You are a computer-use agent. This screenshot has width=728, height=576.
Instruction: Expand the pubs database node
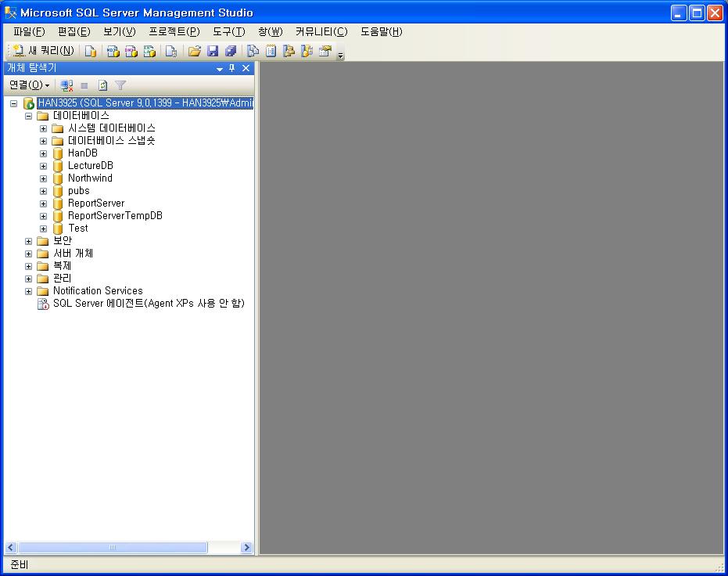43,192
